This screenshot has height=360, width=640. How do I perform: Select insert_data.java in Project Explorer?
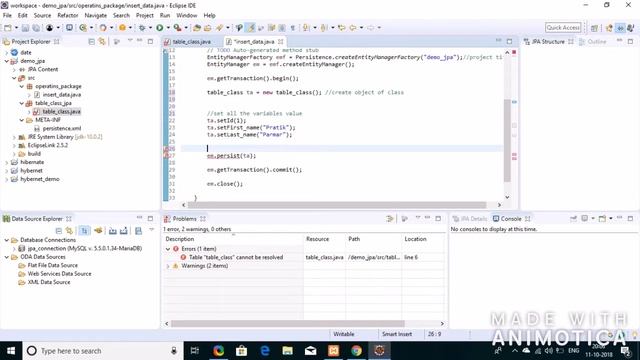[62, 95]
